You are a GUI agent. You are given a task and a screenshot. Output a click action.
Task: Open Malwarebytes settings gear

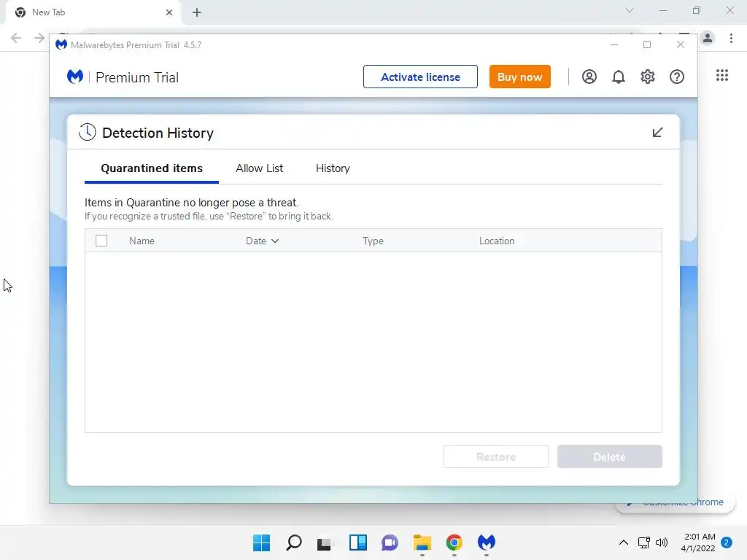648,77
